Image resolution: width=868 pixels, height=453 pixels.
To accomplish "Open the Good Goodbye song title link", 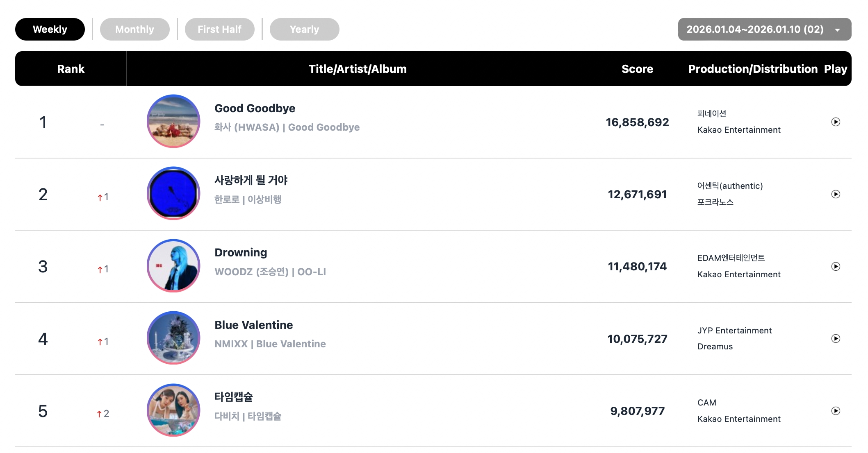I will [x=255, y=109].
